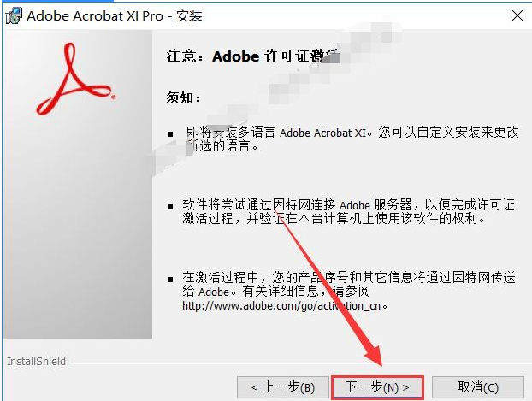This screenshot has height=401, width=532.
Task: Cancel installation with 取消(C) button
Action: point(478,387)
